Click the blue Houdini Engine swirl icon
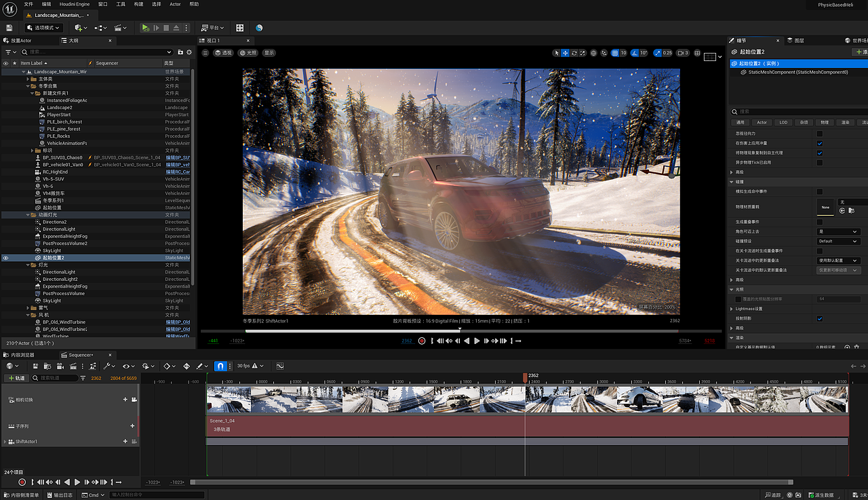 click(259, 28)
